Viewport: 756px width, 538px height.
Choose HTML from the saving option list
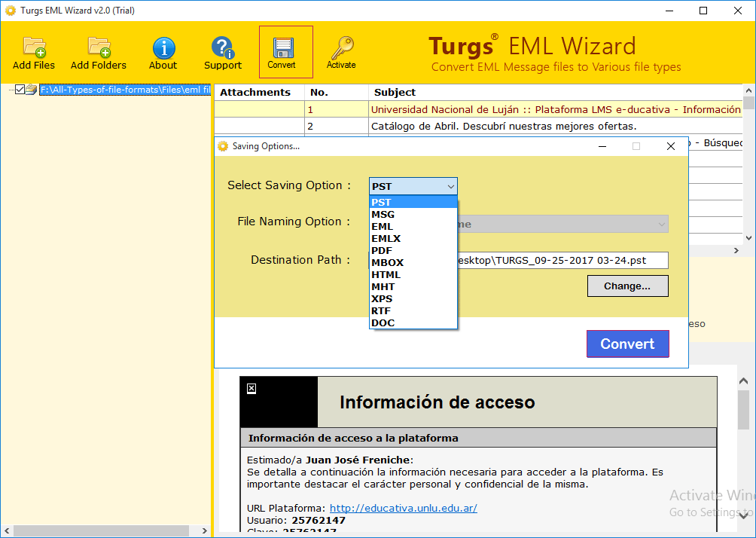(413, 274)
